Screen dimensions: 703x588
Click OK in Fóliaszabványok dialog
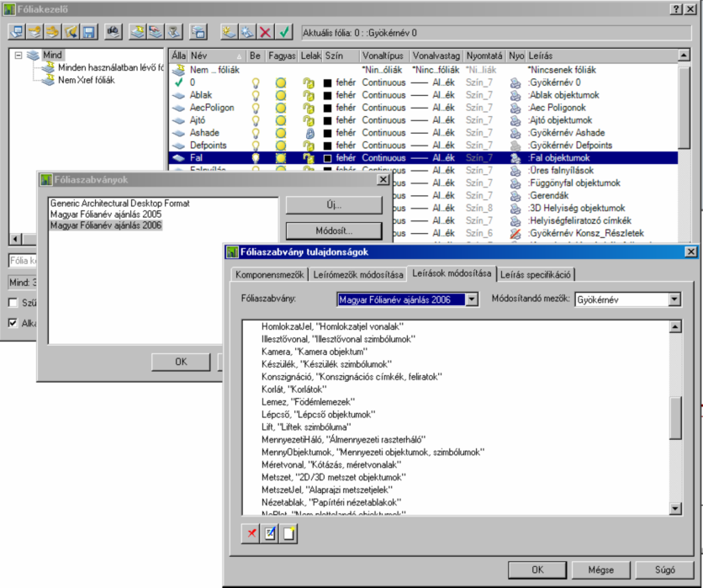coord(181,362)
